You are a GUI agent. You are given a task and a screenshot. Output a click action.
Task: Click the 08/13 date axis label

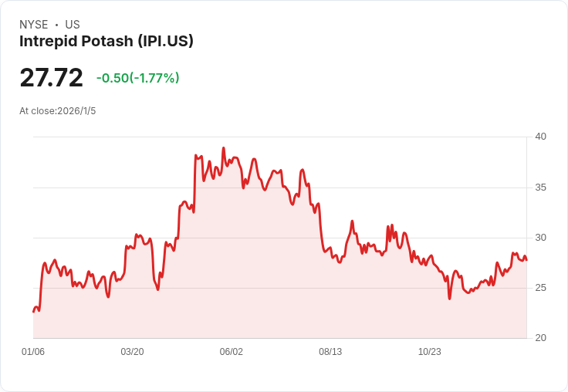(330, 352)
